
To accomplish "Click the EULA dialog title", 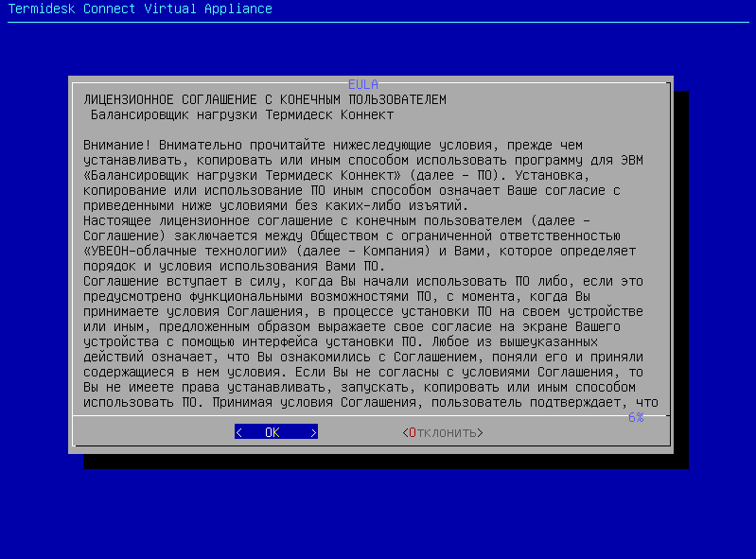I will click(363, 84).
